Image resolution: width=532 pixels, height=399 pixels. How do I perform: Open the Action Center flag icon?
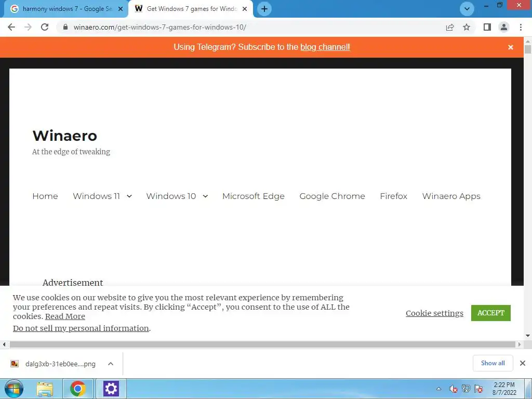tap(478, 389)
